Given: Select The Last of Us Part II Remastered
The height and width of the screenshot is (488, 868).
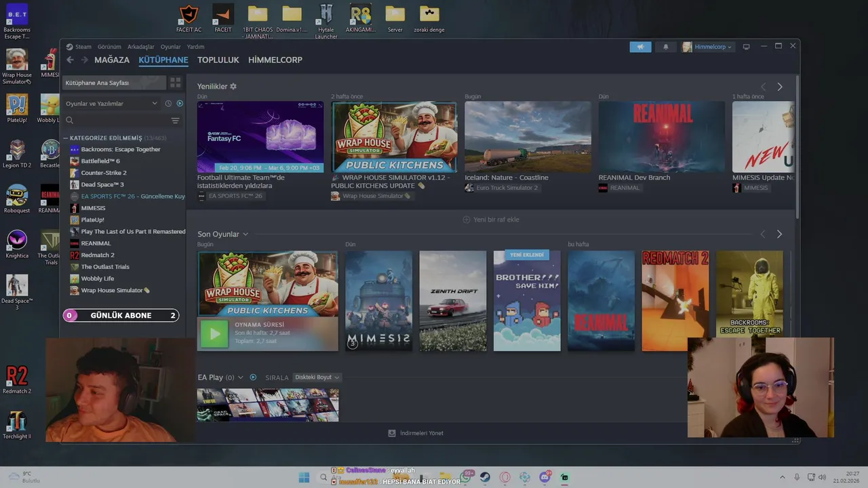Looking at the screenshot, I should click(127, 231).
